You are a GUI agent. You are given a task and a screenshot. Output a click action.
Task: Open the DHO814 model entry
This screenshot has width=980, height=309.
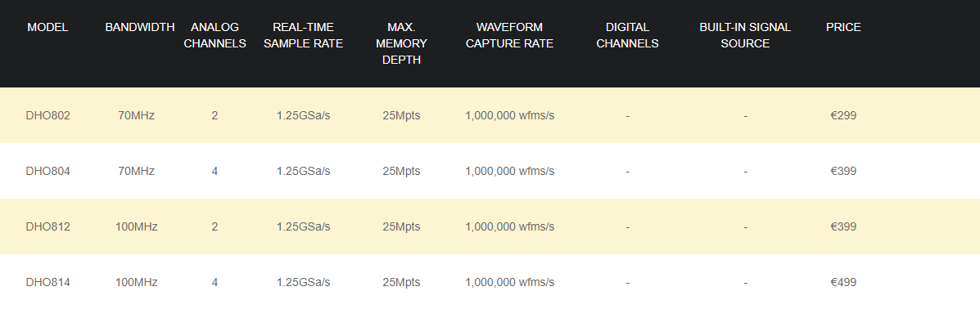click(48, 282)
